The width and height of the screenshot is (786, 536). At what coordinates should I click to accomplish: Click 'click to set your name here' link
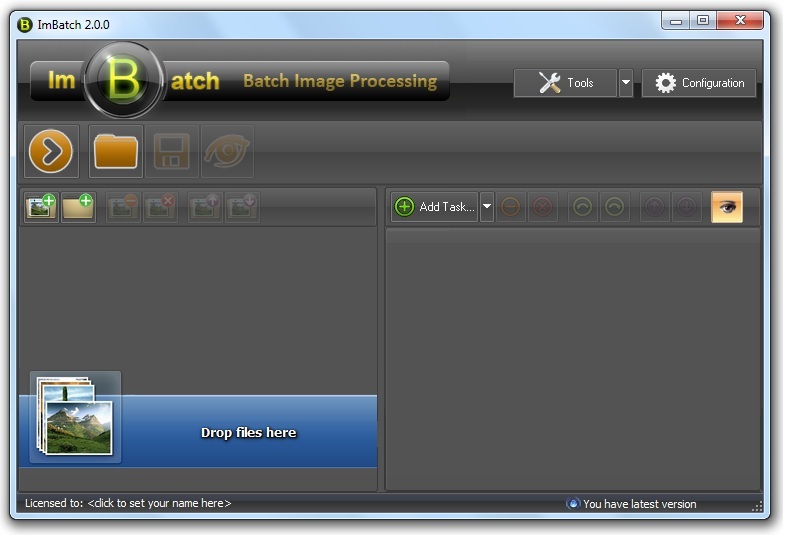tap(159, 503)
